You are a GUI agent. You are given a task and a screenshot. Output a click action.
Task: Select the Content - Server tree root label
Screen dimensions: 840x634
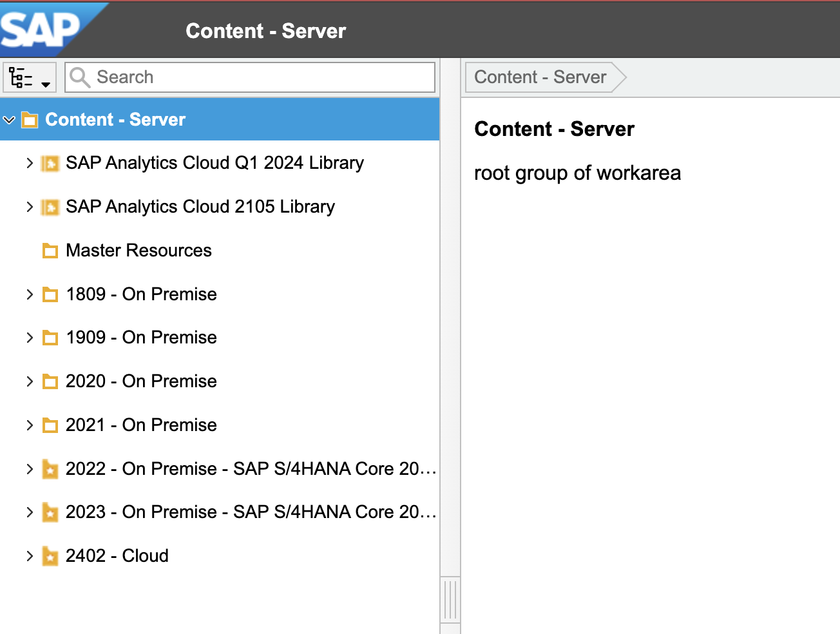pyautogui.click(x=115, y=120)
